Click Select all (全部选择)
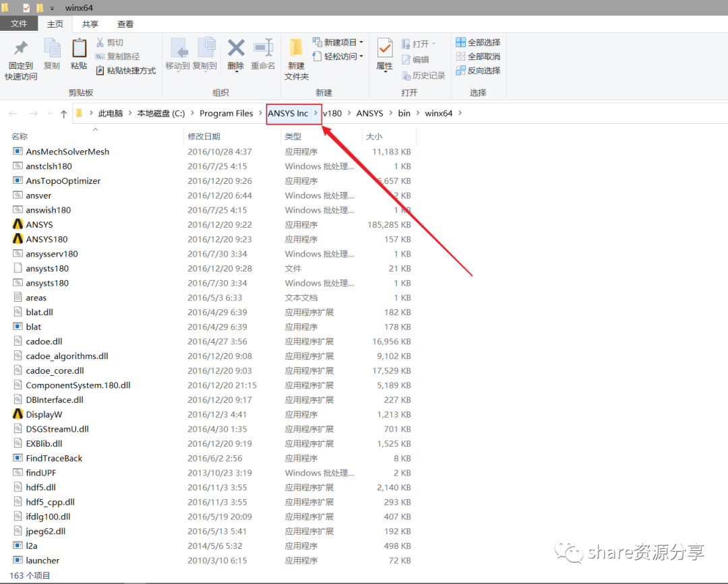The height and width of the screenshot is (584, 728). [478, 42]
